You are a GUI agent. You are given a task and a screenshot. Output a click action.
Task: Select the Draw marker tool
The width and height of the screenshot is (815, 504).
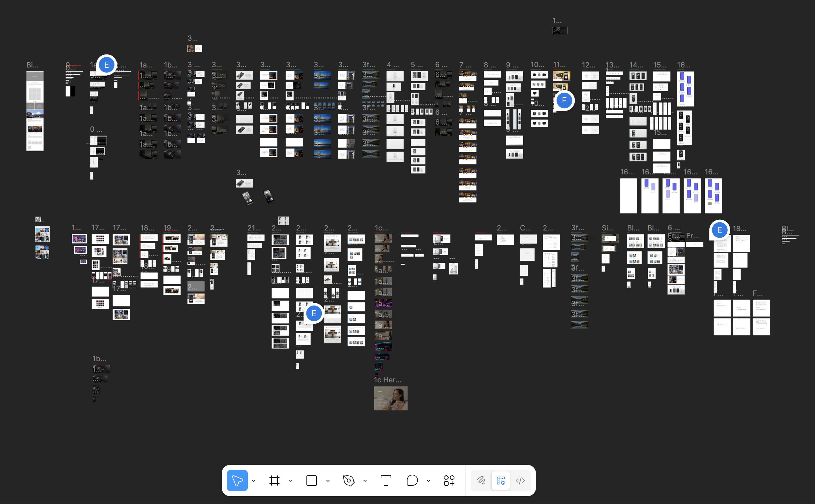(480, 480)
